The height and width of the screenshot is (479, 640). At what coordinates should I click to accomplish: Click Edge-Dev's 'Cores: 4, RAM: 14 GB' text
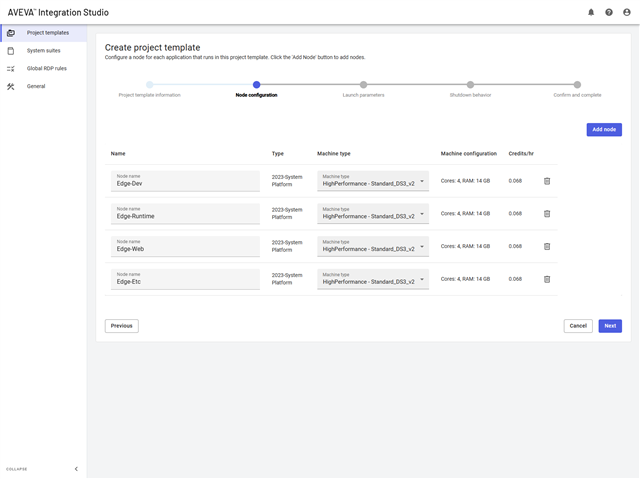(465, 181)
